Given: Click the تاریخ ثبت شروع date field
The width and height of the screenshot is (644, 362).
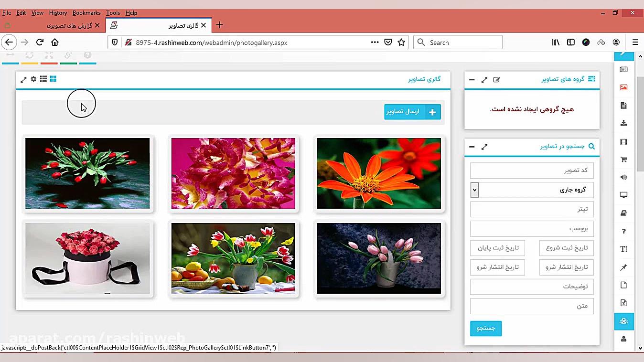Looking at the screenshot, I should point(567,248).
